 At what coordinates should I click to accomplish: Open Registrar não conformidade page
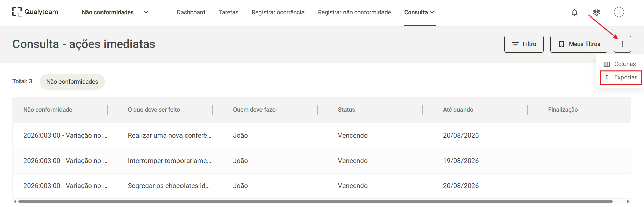tap(354, 12)
